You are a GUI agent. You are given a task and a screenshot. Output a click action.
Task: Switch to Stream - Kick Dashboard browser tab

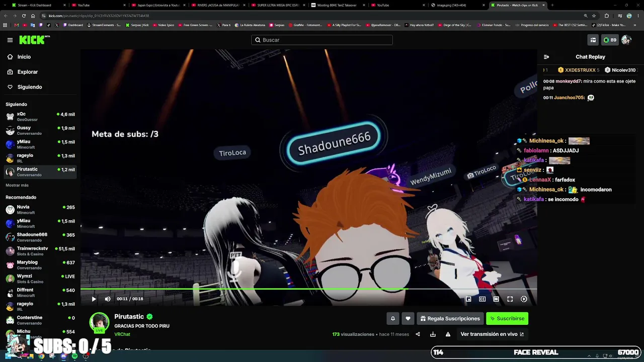click(38, 5)
